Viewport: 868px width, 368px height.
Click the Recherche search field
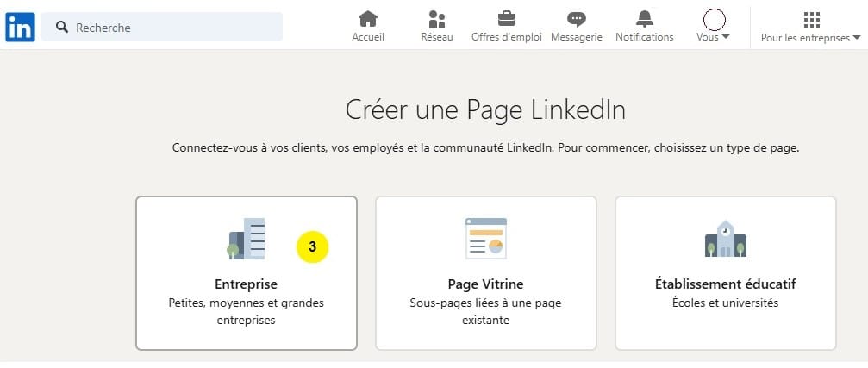[162, 27]
